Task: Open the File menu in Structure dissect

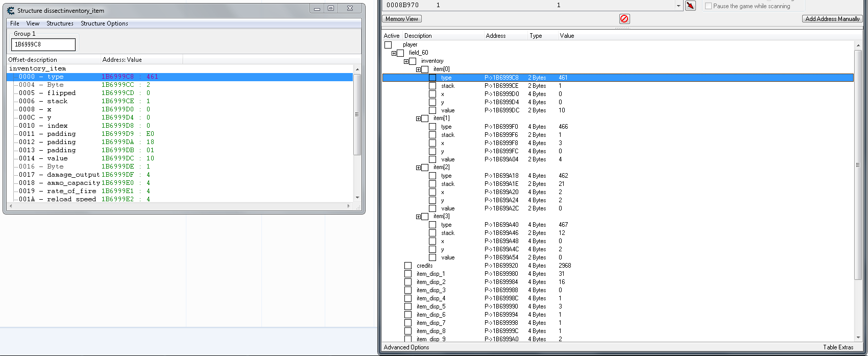Action: 15,23
